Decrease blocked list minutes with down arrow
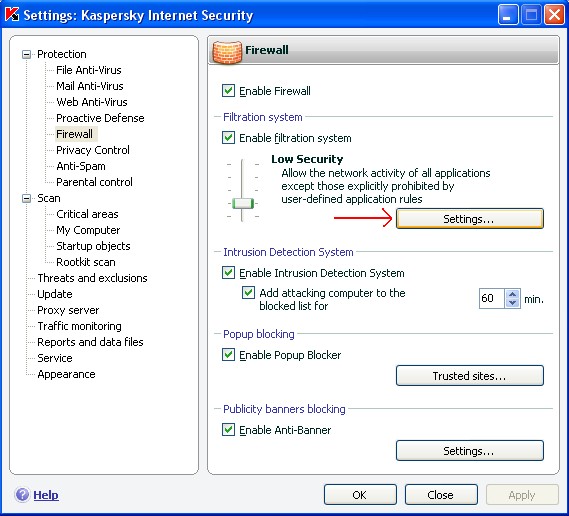Screen dimensions: 569x516 pyautogui.click(x=512, y=303)
